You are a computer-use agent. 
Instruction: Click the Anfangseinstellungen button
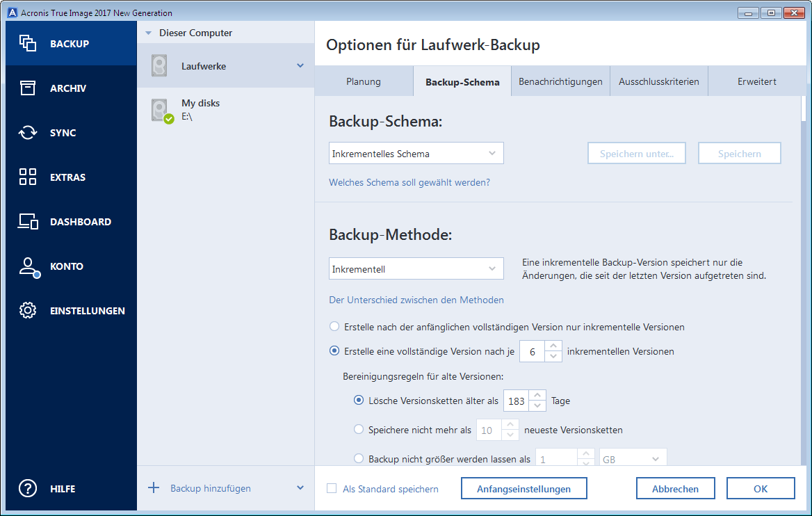pyautogui.click(x=524, y=489)
